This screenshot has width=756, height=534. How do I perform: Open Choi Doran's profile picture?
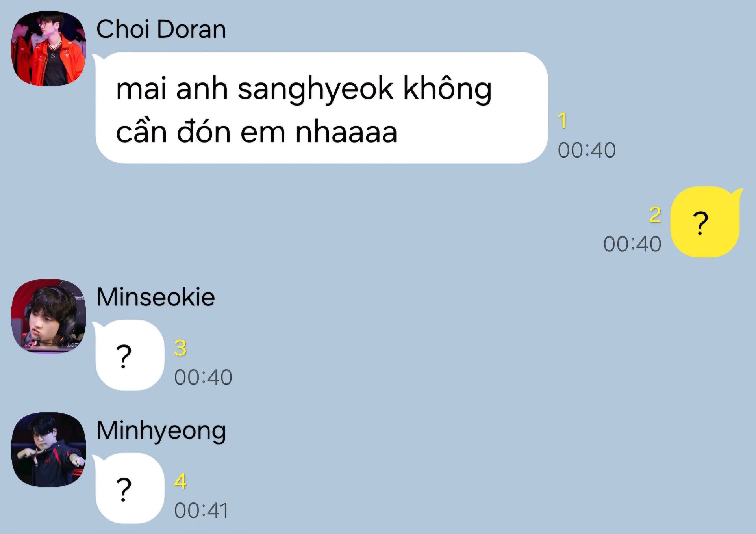pyautogui.click(x=48, y=48)
